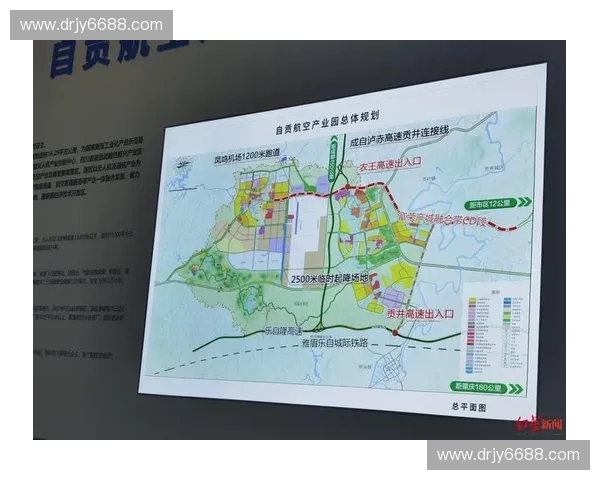Select the red 农王高速出入口 label
600x480 pixels.
[x=390, y=165]
